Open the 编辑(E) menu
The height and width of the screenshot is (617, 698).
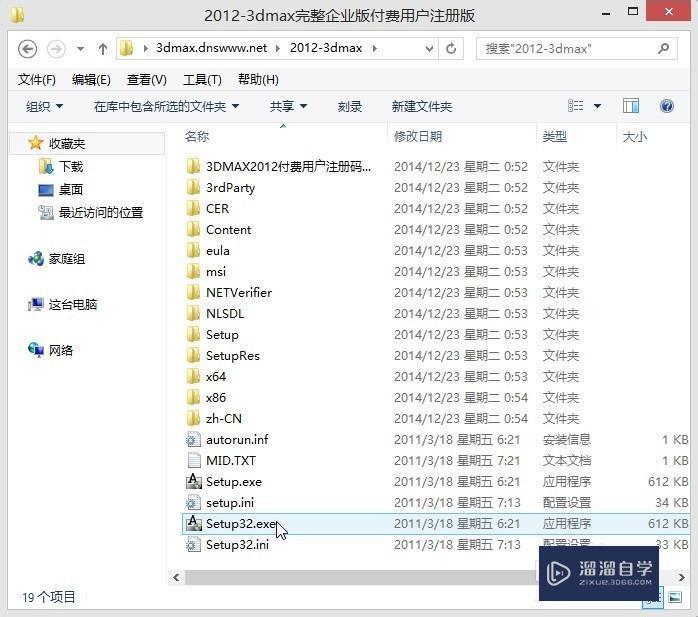91,80
